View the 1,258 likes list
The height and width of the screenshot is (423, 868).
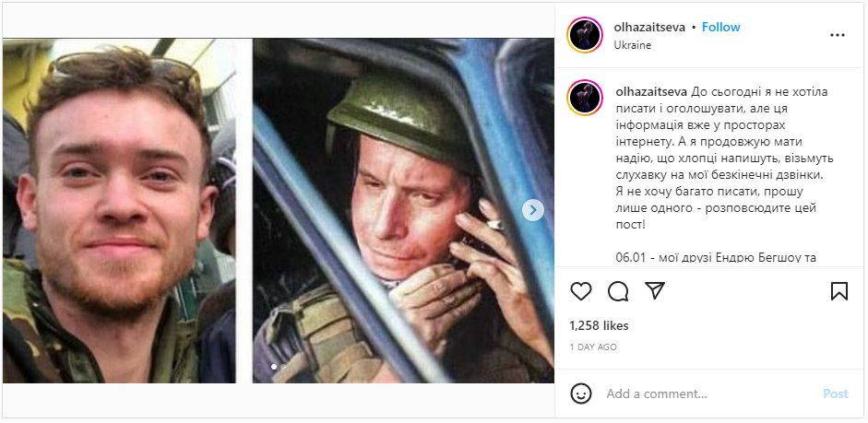599,325
